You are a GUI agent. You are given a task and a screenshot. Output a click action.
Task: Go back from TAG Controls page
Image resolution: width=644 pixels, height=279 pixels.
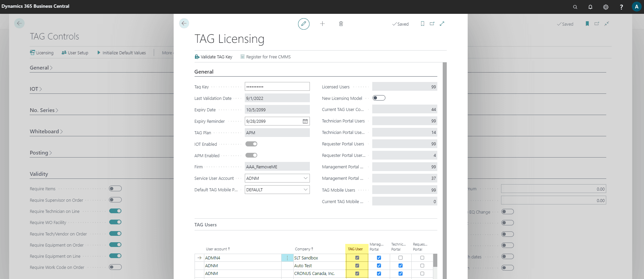point(19,23)
